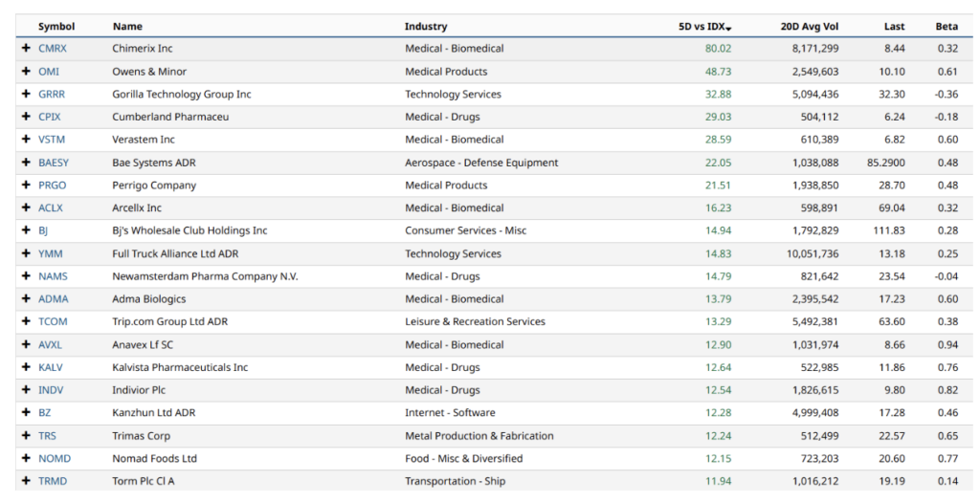Open the TCOM symbol link

click(x=53, y=321)
